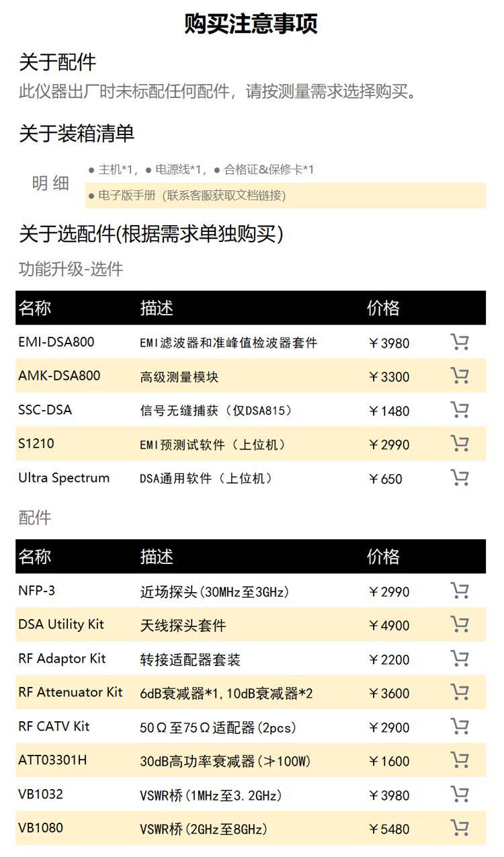Add Ultra Spectrum software to cart
Viewport: 504px width, 857px height.
pyautogui.click(x=460, y=478)
